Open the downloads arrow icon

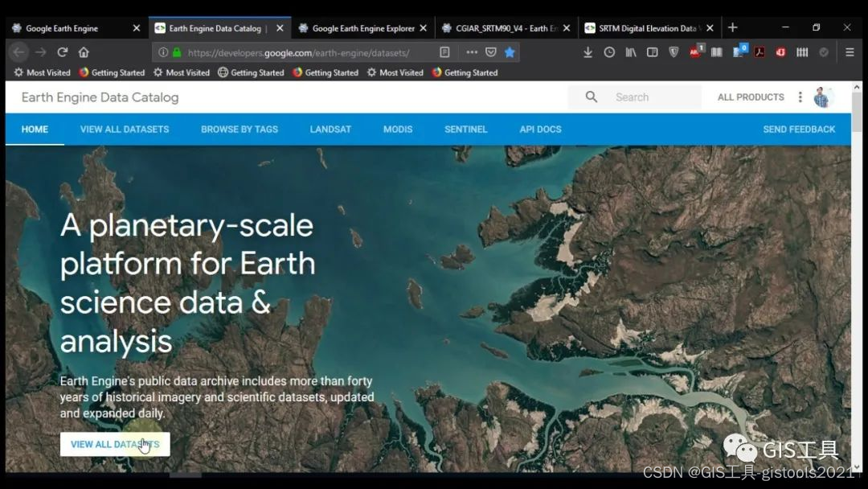click(x=588, y=52)
